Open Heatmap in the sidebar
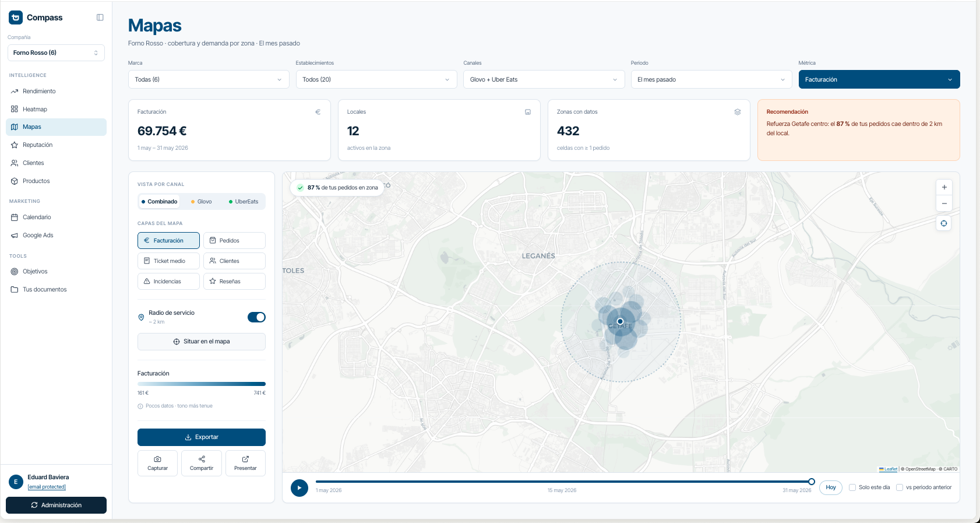This screenshot has width=980, height=523. [x=56, y=109]
